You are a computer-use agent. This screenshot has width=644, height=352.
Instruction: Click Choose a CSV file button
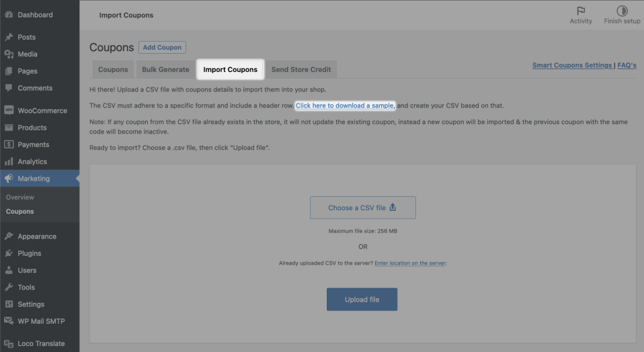tap(362, 208)
